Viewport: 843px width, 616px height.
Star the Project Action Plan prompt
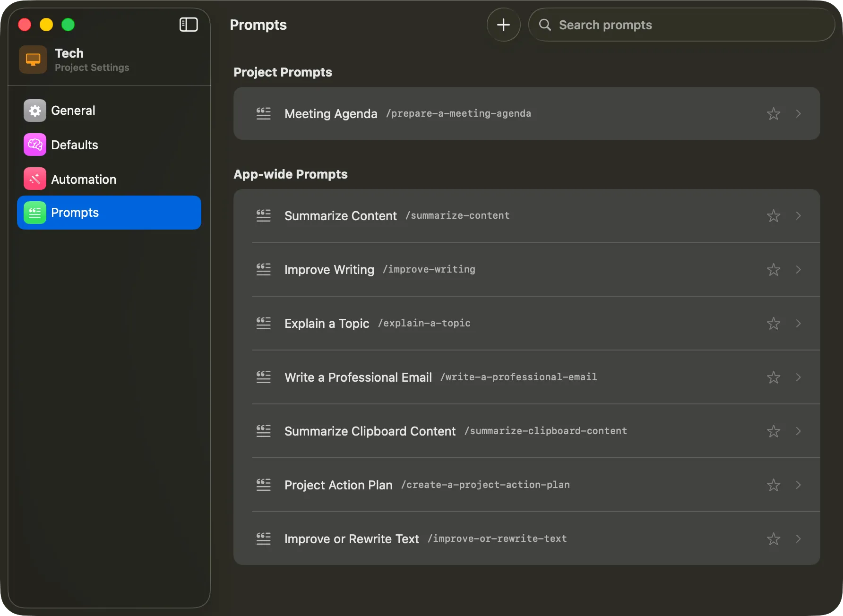point(774,485)
